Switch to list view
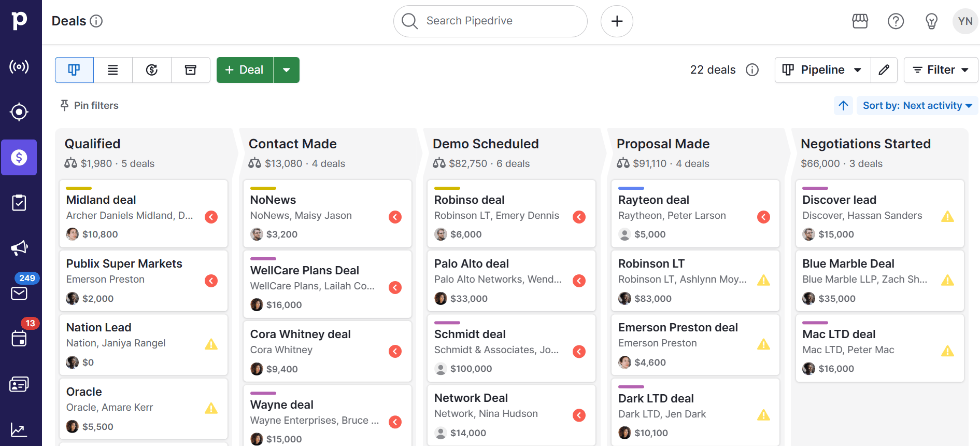The image size is (980, 446). point(113,70)
